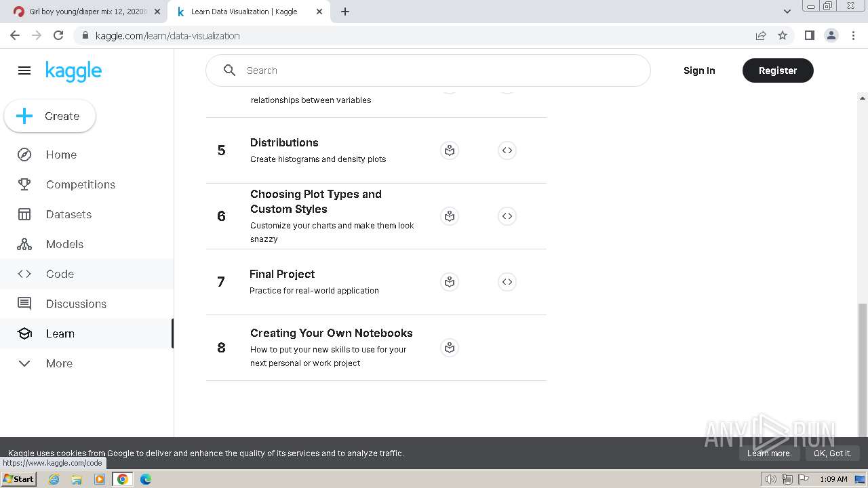Select the Learn Data Visualization tab
Viewport: 868px width, 488px height.
[244, 12]
